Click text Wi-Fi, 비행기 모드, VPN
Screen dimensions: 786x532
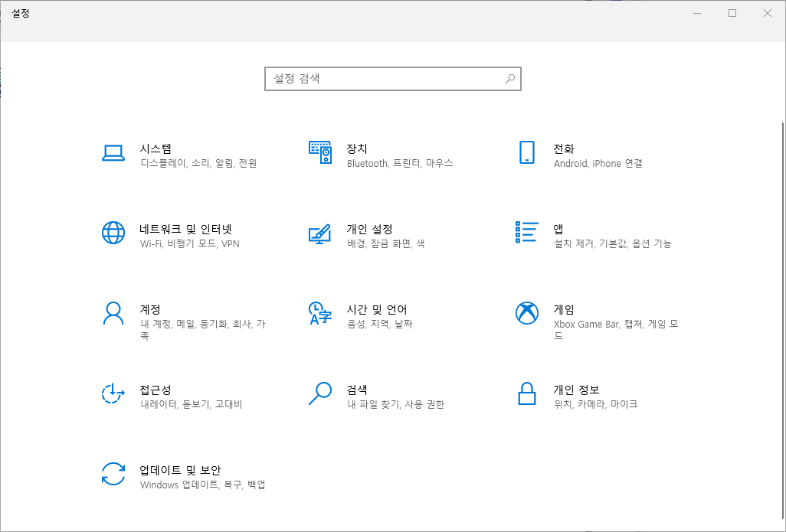click(x=190, y=244)
